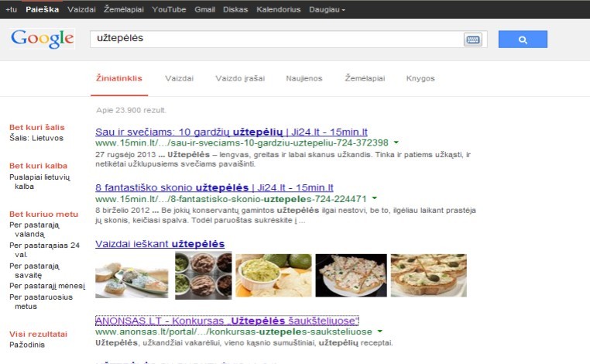
Task: Open Diskas from the top bar
Action: pos(235,9)
